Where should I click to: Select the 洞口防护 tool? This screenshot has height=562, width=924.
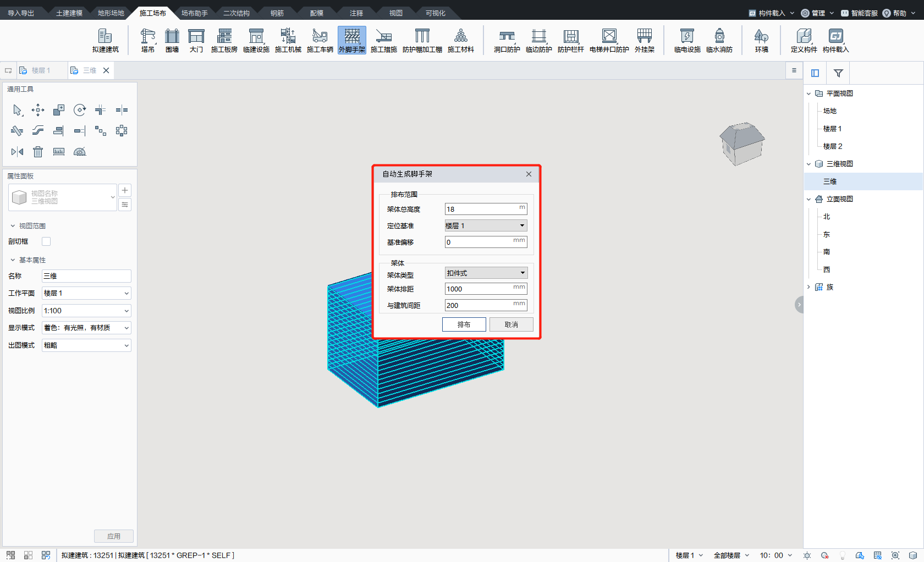(x=507, y=41)
